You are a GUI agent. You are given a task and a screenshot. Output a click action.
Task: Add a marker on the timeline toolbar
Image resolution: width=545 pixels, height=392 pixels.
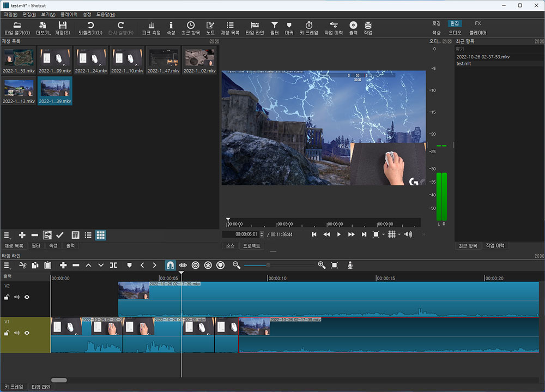click(129, 266)
